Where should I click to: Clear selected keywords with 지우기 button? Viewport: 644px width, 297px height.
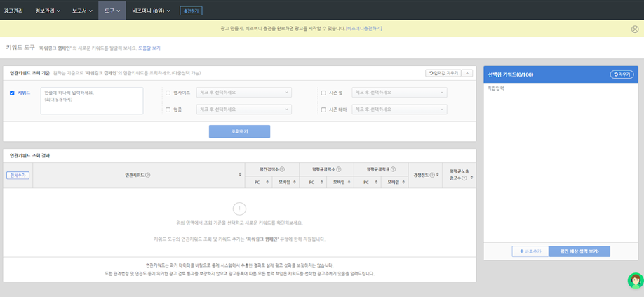[x=622, y=74]
